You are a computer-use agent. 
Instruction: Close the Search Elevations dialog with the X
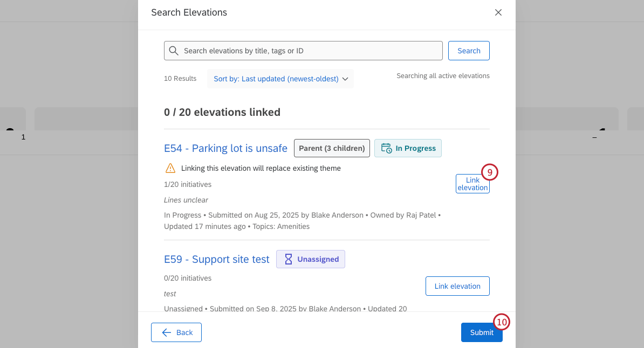coord(498,12)
